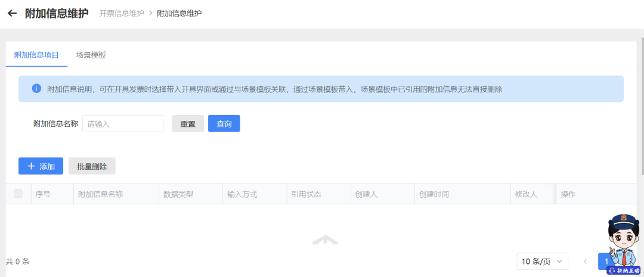
Task: Open the 开票信息维护 breadcrumb link
Action: pos(122,13)
